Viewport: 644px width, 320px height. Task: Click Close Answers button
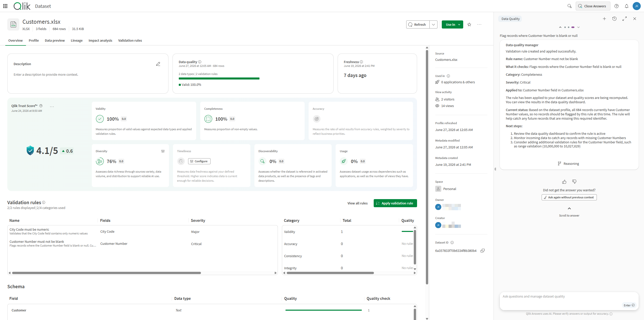(593, 6)
